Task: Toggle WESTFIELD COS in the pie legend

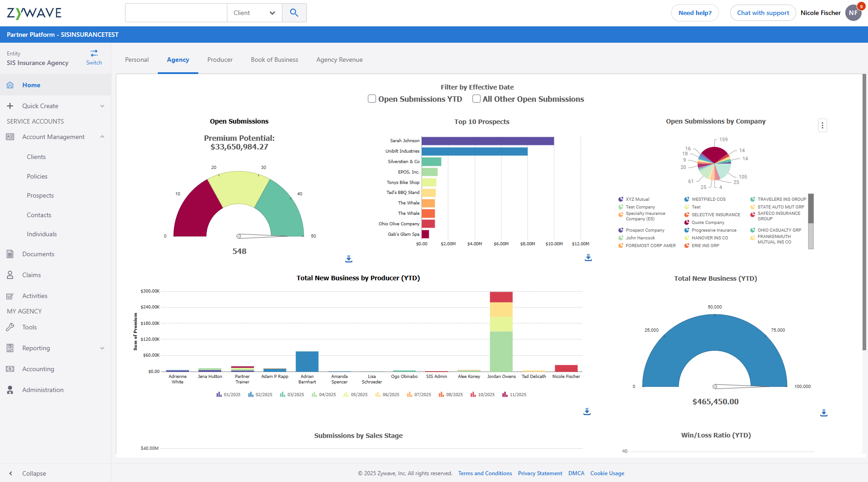Action: coord(705,199)
